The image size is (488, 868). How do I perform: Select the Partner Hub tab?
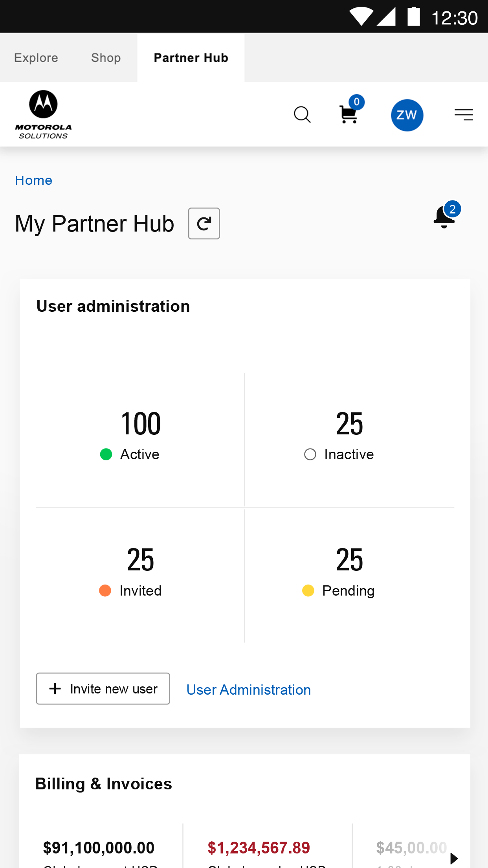click(191, 58)
